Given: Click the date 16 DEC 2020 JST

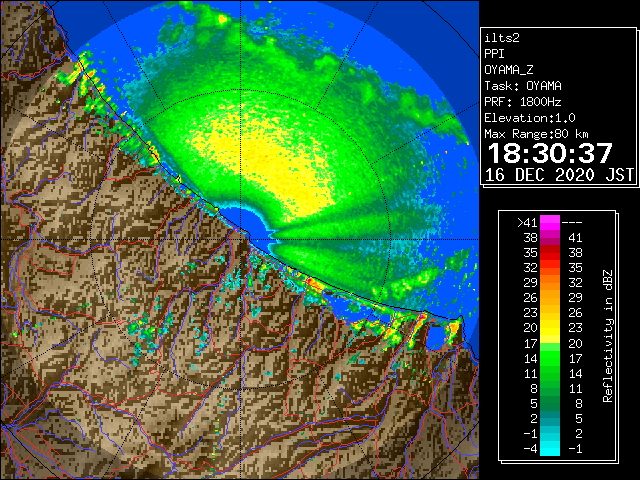Looking at the screenshot, I should (x=559, y=175).
